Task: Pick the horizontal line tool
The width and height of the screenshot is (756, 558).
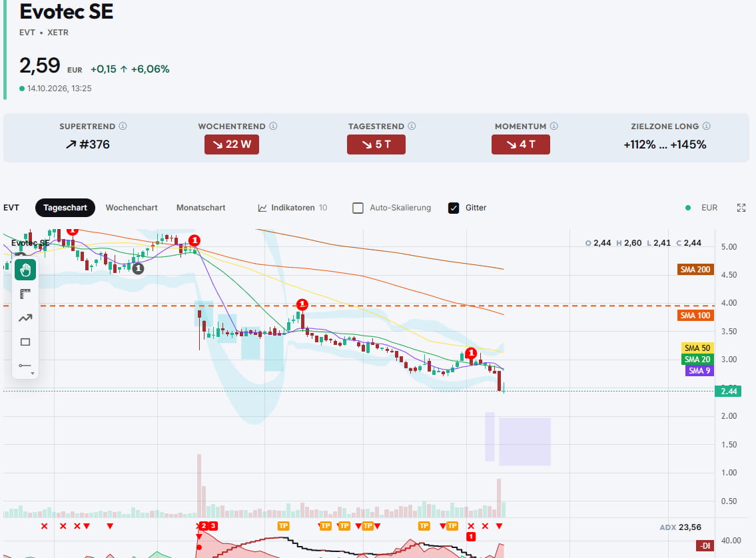Action: tap(25, 366)
